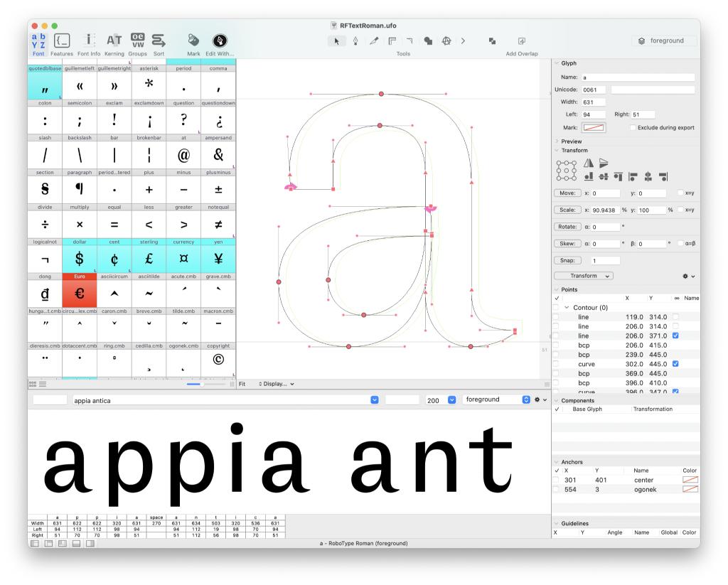Switch font overview to grid view icon

tap(33, 384)
